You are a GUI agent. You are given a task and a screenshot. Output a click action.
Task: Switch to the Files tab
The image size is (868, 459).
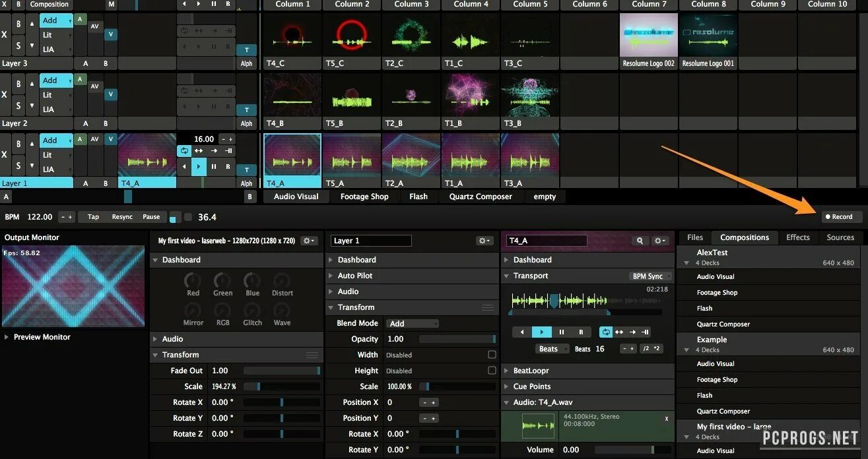(695, 237)
